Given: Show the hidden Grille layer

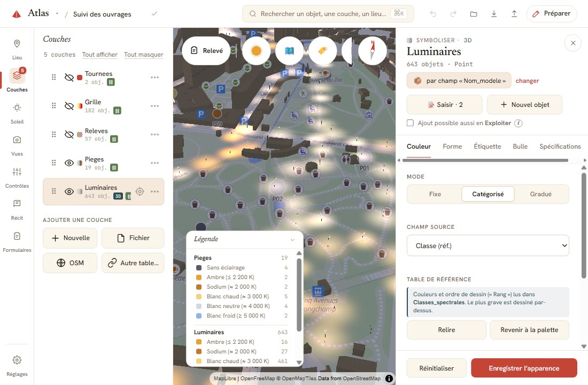Looking at the screenshot, I should click(x=69, y=106).
